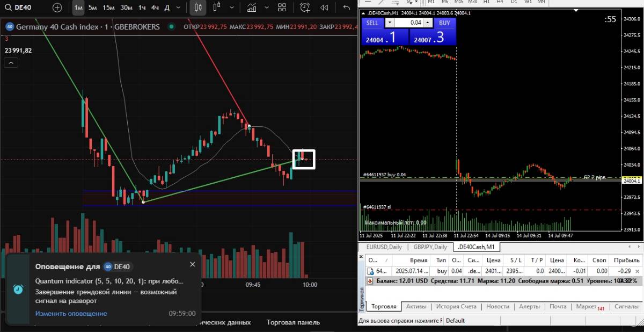Open the indicator templates grid icon

coord(282,8)
